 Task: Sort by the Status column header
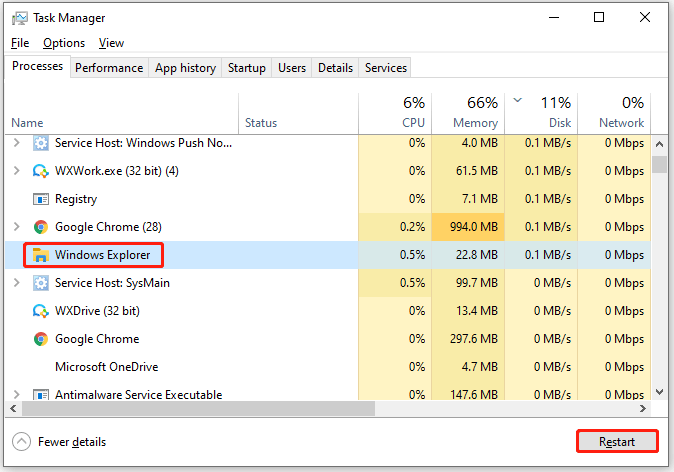click(298, 113)
